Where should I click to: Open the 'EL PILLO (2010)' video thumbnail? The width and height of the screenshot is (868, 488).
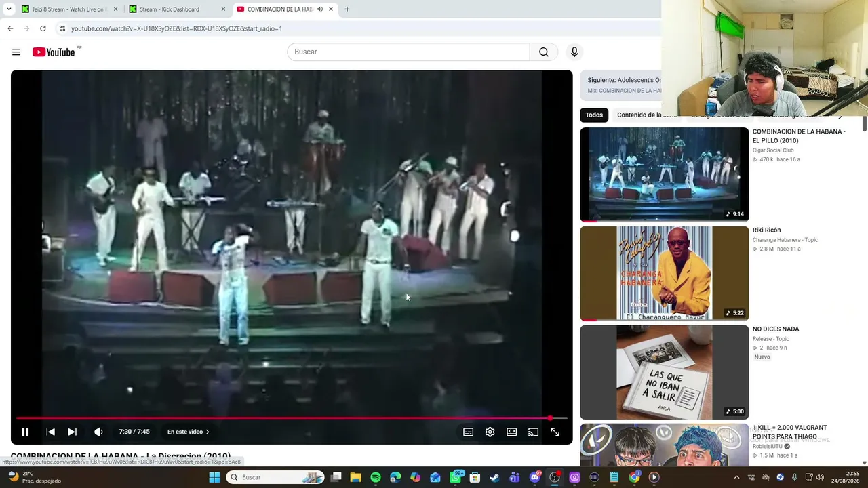[665, 175]
